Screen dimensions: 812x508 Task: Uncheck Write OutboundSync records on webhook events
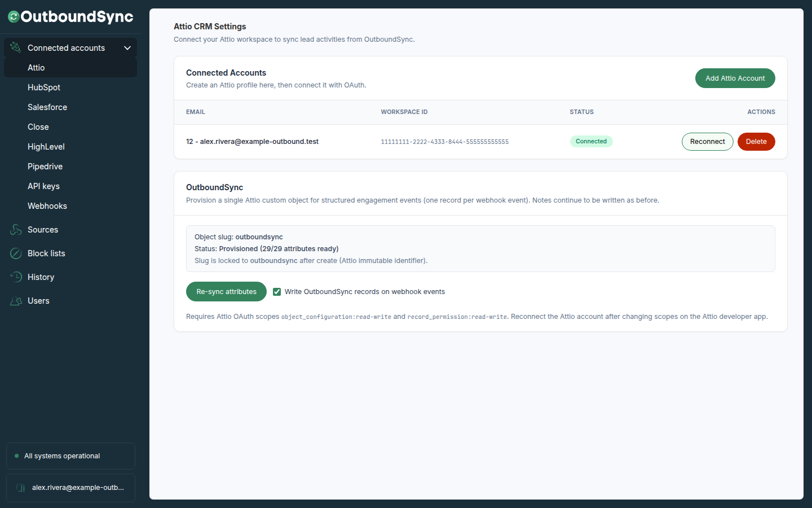click(x=277, y=292)
